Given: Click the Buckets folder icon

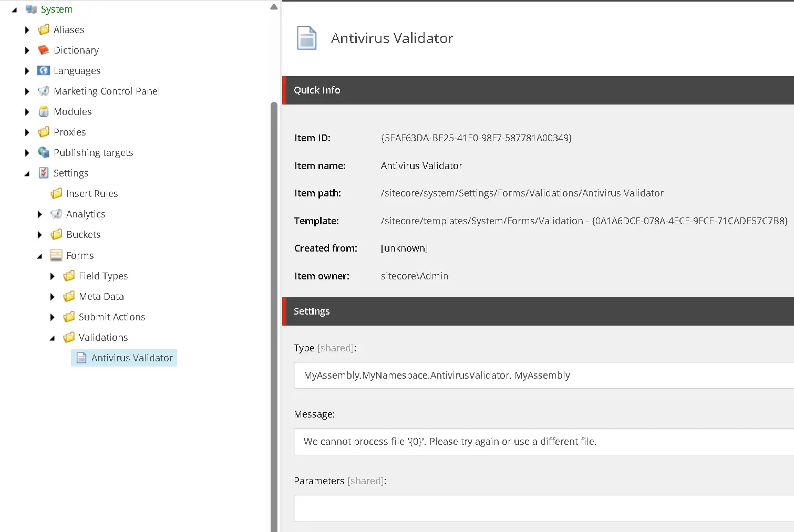Looking at the screenshot, I should pyautogui.click(x=56, y=235).
